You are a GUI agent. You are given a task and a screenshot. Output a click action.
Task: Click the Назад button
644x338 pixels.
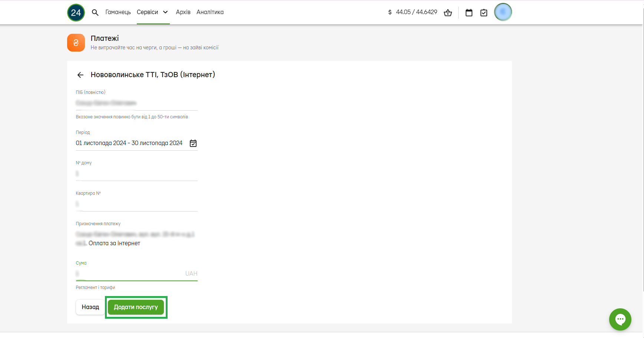(90, 307)
